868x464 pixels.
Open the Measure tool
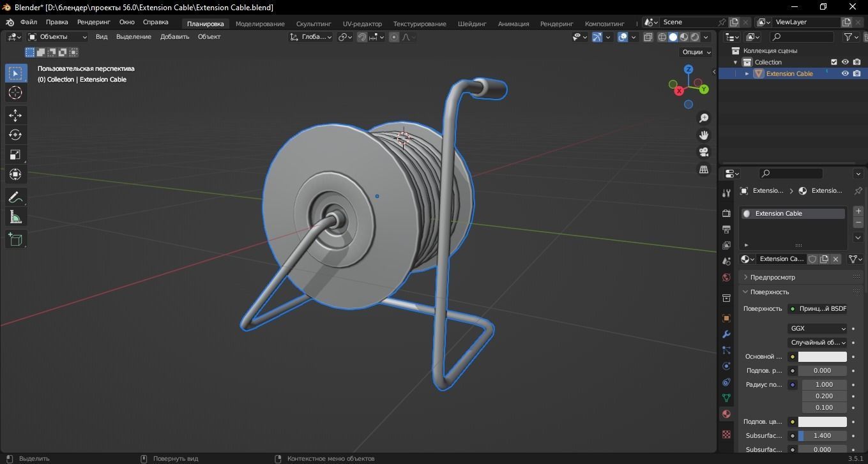[16, 217]
